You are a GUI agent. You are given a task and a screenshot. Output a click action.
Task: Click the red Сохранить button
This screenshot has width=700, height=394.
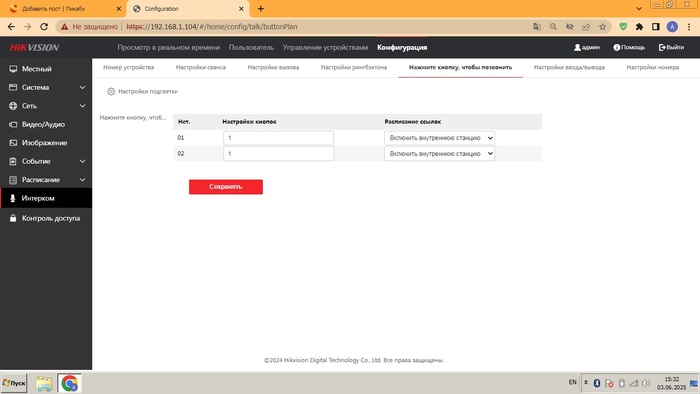[x=226, y=187]
